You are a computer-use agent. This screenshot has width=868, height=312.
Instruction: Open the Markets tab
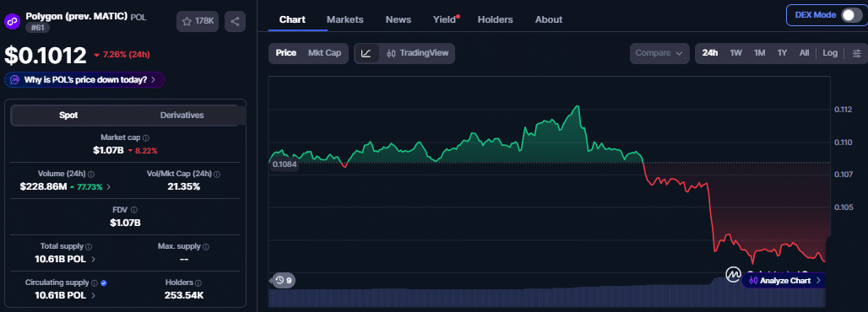(x=344, y=19)
